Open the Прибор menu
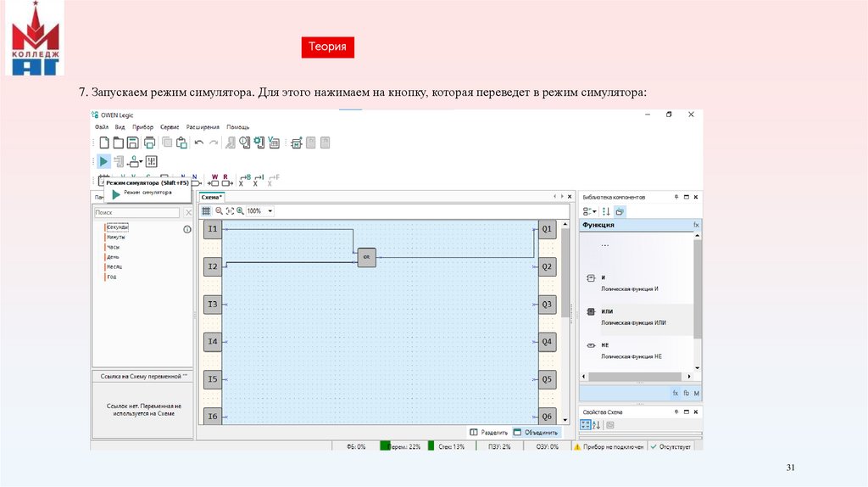The image size is (868, 487). 142,127
